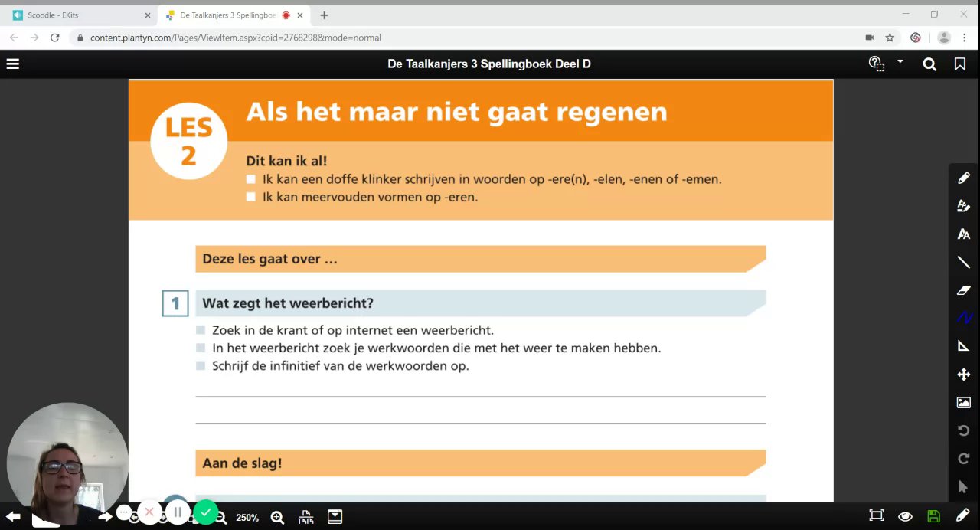Image resolution: width=980 pixels, height=530 pixels.
Task: Click the LES 2 circle badge
Action: (x=188, y=141)
